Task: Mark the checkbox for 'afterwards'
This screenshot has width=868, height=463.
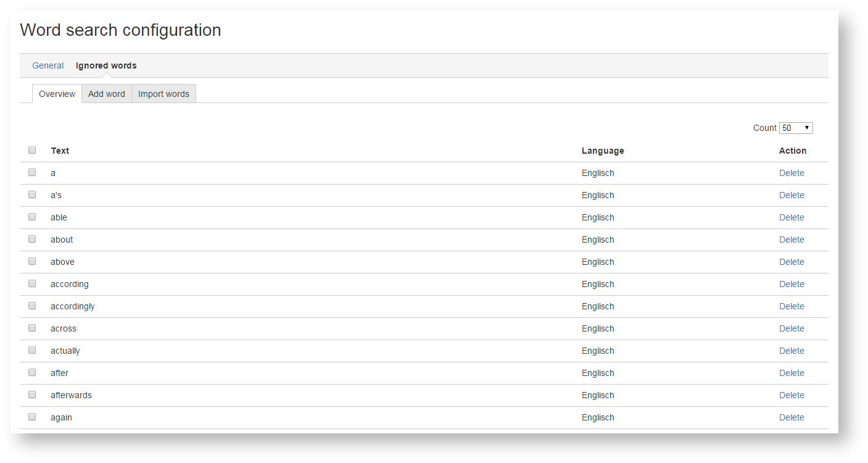Action: (x=32, y=394)
